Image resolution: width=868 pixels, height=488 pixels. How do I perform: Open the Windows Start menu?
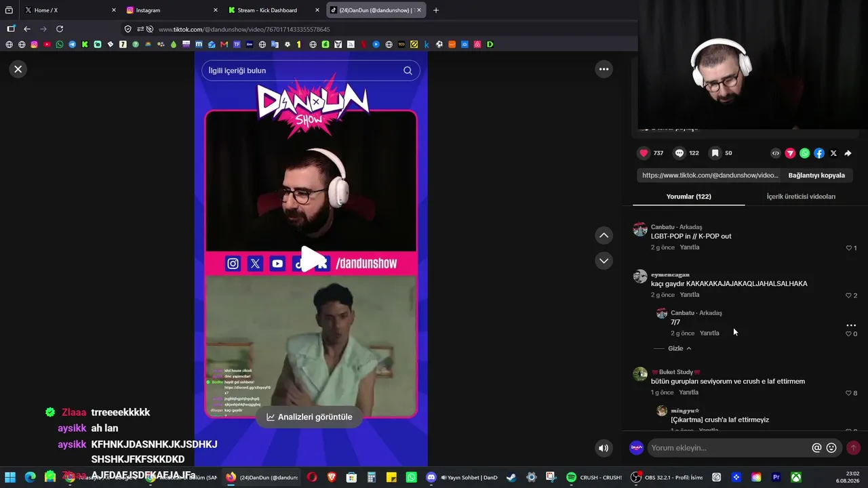[x=10, y=477]
